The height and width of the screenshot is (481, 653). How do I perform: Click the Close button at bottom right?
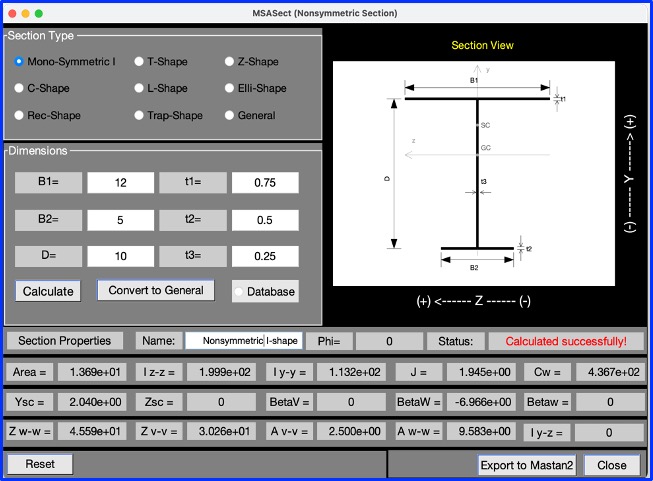pos(611,465)
